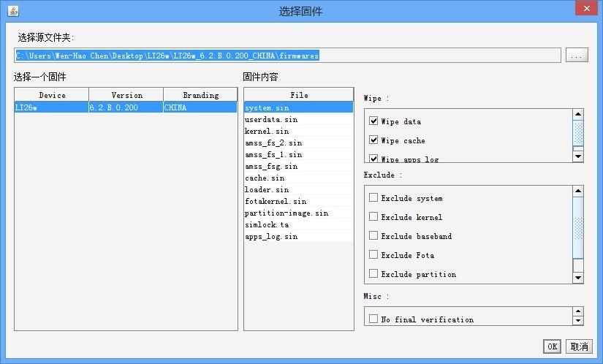The width and height of the screenshot is (603, 364).
Task: Close the firmware selector dialog
Action: (x=586, y=9)
